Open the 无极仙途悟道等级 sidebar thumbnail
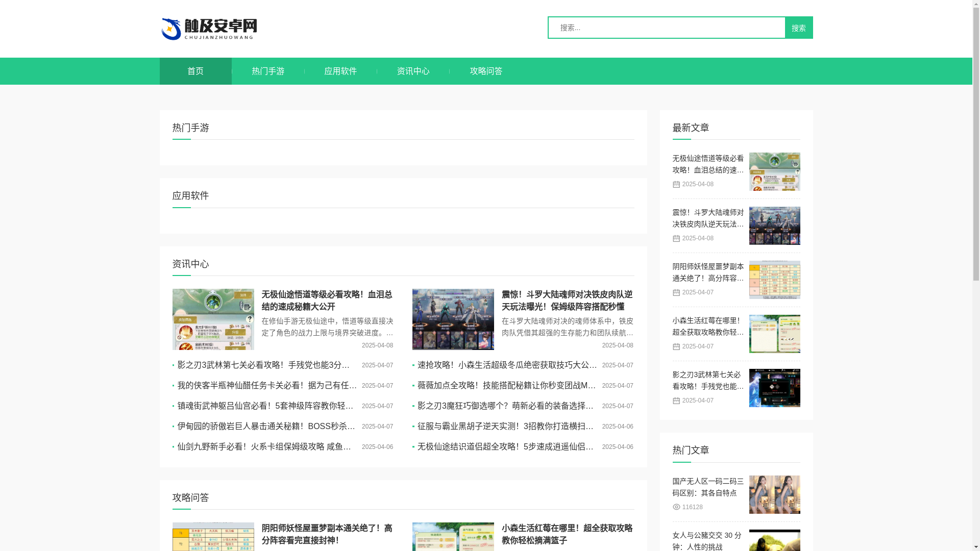The image size is (980, 551). pos(775,172)
